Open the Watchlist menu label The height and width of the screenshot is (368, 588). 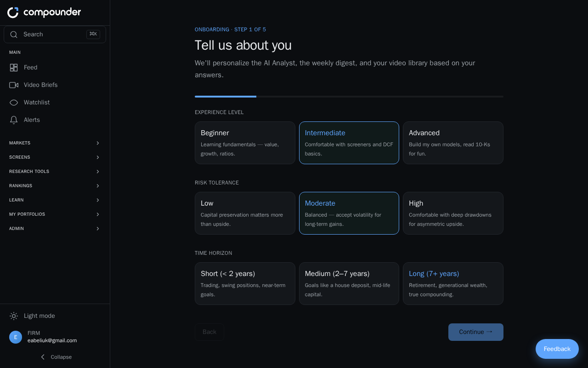point(37,103)
